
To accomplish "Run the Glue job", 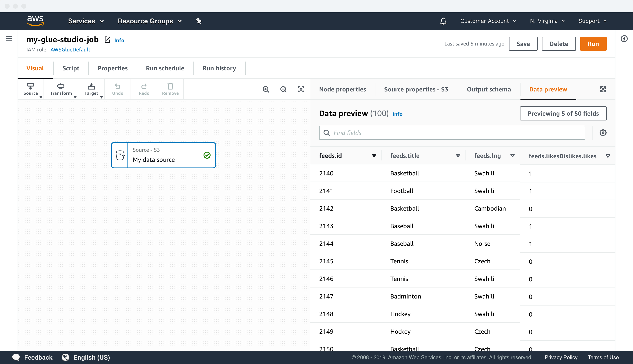I will click(x=593, y=44).
